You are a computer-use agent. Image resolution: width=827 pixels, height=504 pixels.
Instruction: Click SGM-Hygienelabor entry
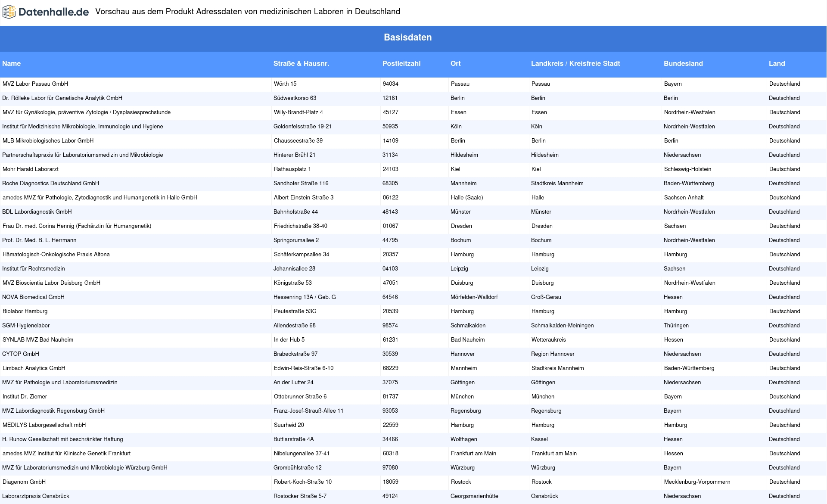click(x=26, y=326)
